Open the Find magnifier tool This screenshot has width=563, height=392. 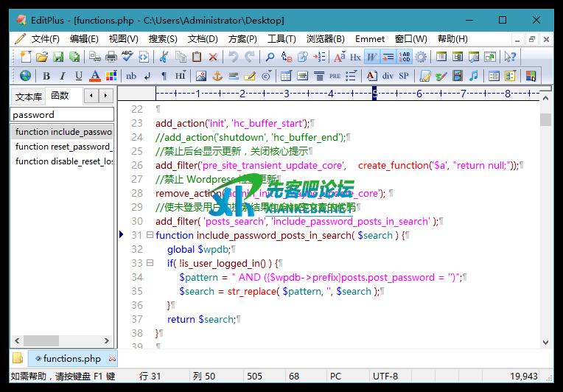point(270,57)
